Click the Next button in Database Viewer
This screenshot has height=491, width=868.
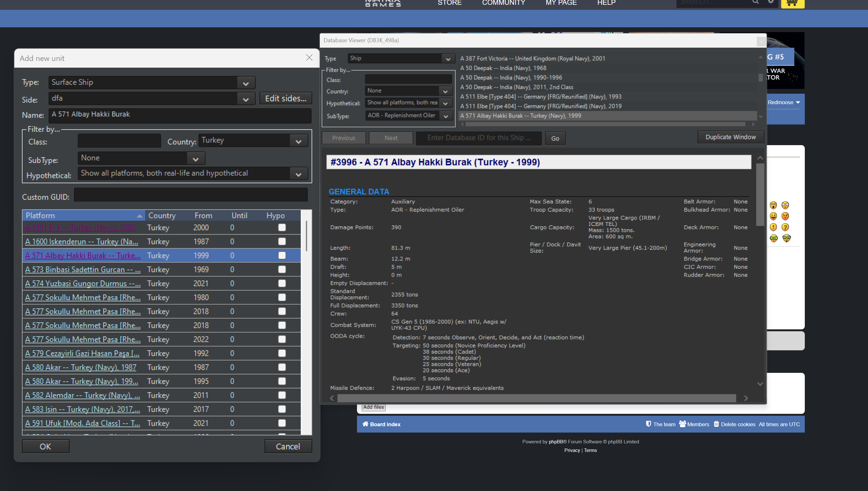coord(391,138)
